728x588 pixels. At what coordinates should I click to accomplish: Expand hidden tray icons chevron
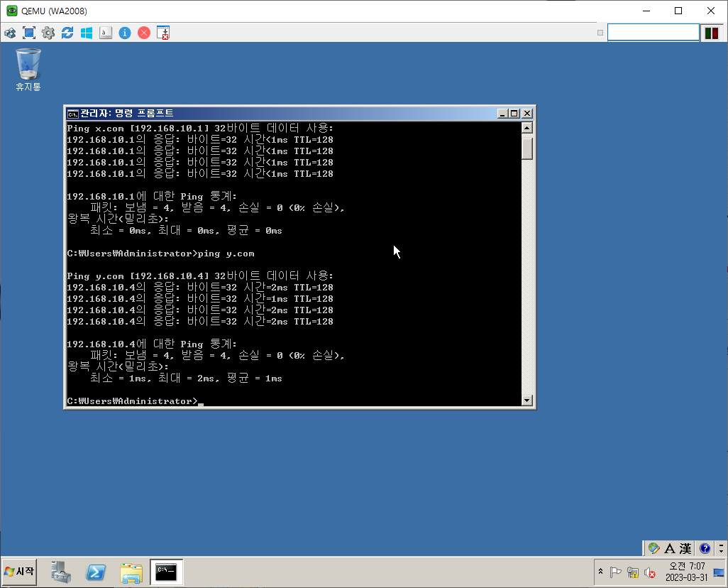(x=600, y=572)
